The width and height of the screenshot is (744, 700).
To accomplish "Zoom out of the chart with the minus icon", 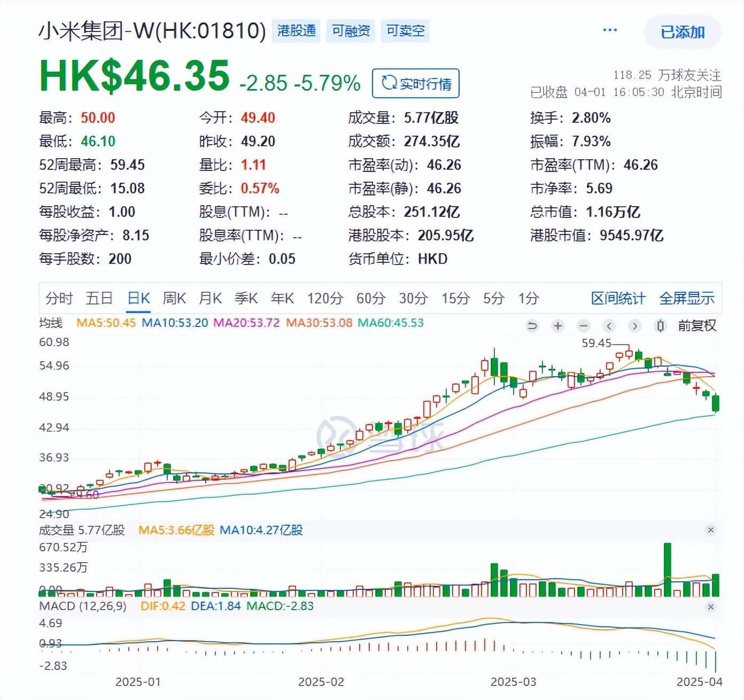I will (x=583, y=326).
